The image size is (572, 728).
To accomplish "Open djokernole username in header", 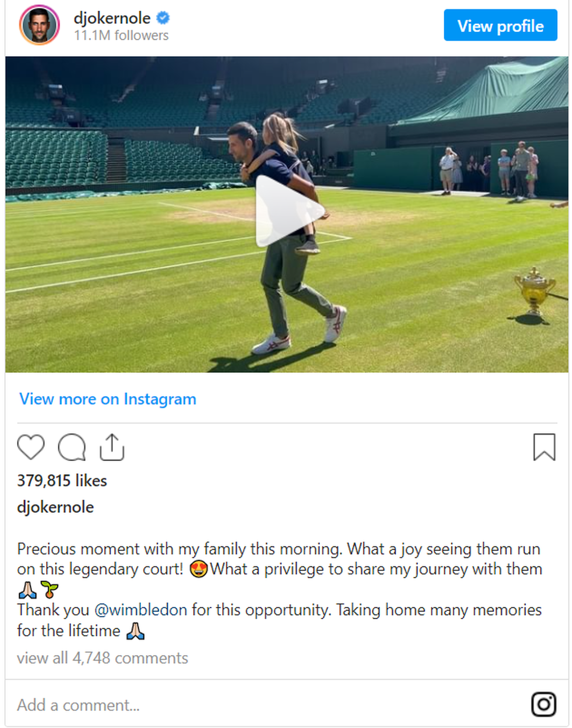I will pos(112,18).
